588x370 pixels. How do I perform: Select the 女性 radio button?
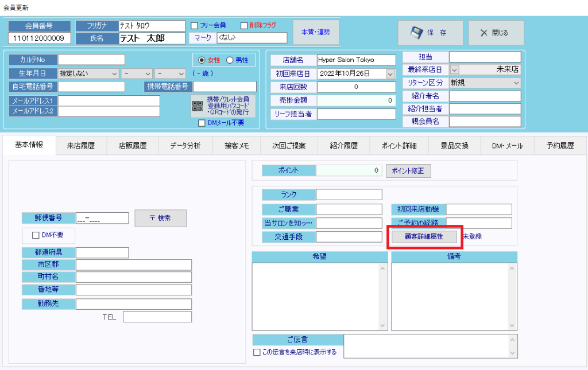[x=201, y=60]
